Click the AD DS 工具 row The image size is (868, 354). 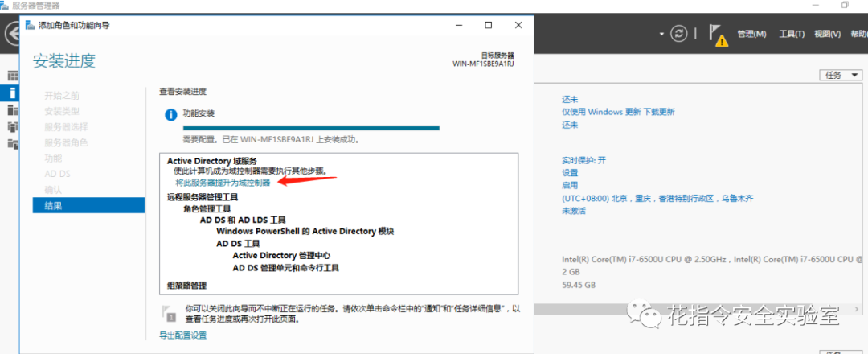[238, 243]
